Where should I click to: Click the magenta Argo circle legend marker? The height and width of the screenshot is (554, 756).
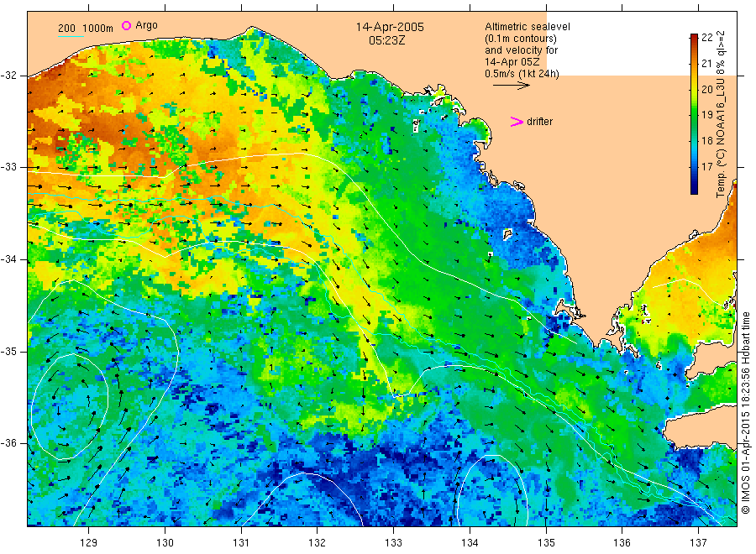[126, 25]
